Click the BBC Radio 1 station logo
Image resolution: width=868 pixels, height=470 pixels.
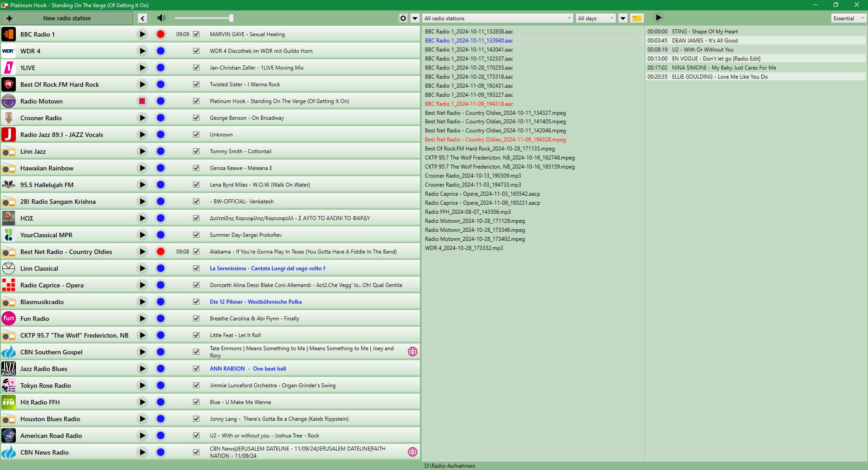pos(9,34)
